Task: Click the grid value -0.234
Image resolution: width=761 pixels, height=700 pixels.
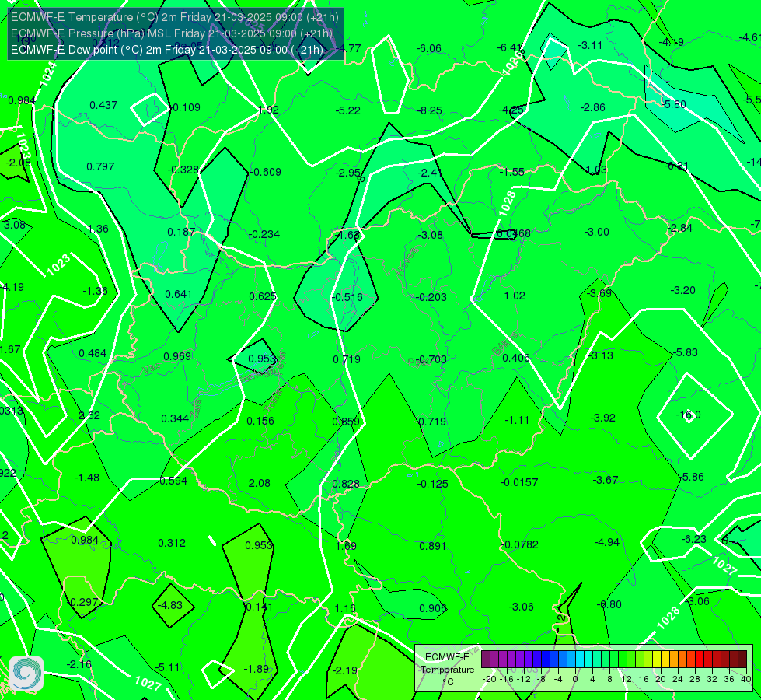Action: [264, 235]
